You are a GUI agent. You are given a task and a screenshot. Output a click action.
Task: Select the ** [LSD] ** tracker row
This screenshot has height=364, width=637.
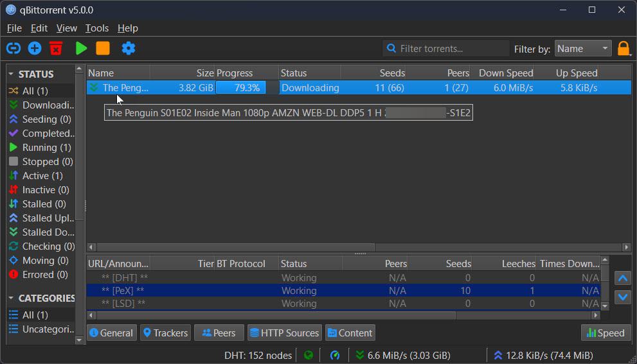343,304
